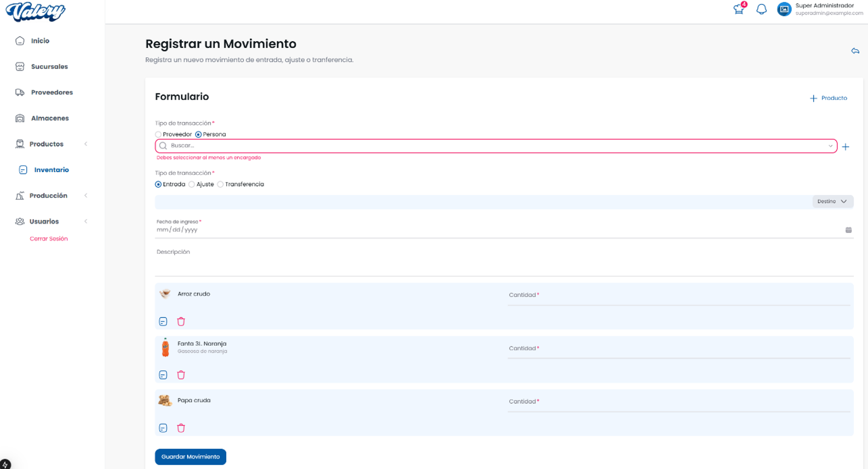Click the Fanta bottle thumbnail

tap(165, 348)
